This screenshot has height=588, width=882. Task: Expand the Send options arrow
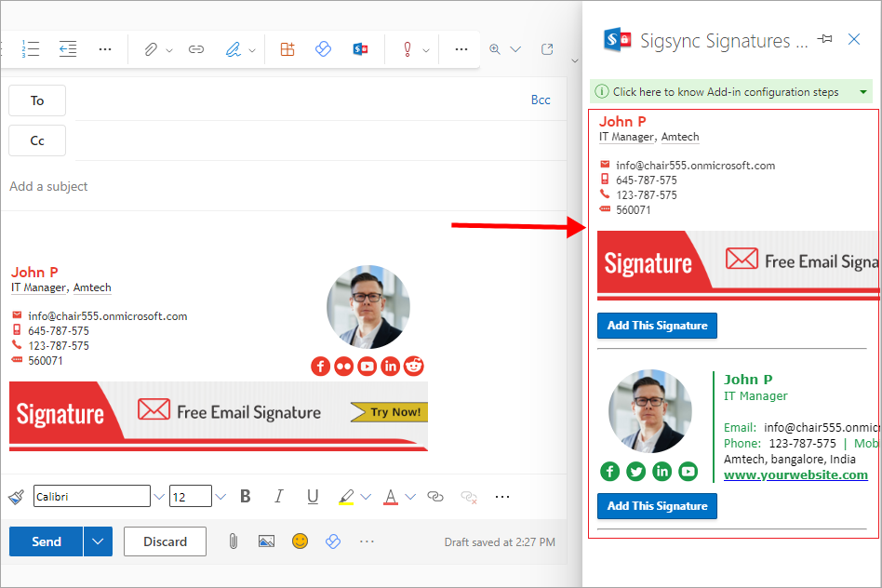point(98,541)
